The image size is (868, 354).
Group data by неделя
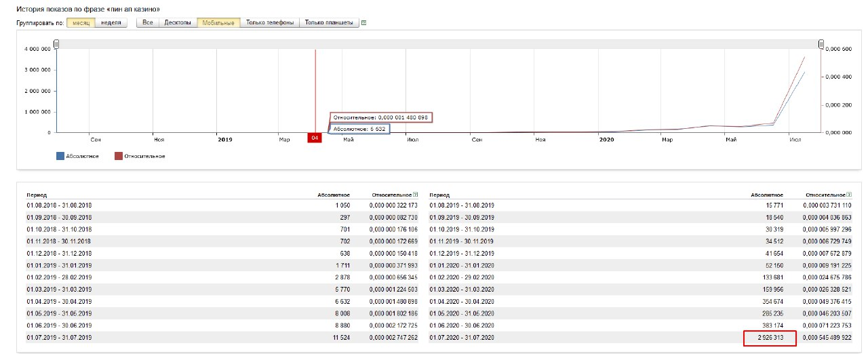[x=111, y=22]
